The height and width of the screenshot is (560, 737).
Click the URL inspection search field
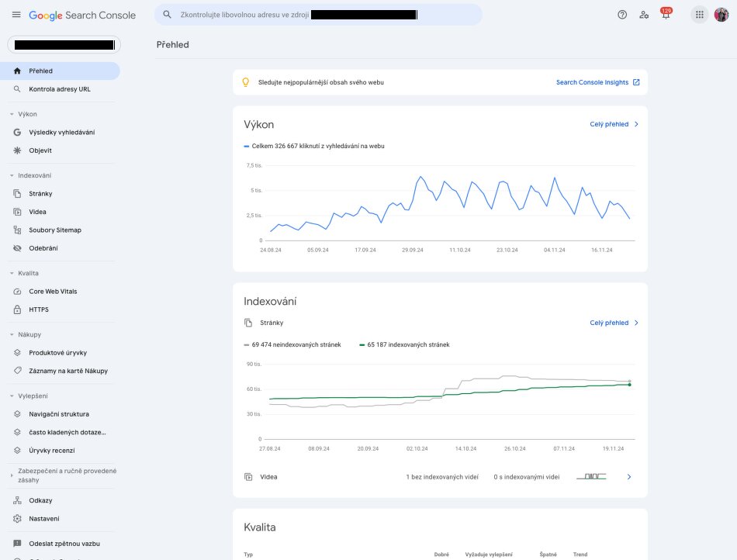(x=318, y=15)
